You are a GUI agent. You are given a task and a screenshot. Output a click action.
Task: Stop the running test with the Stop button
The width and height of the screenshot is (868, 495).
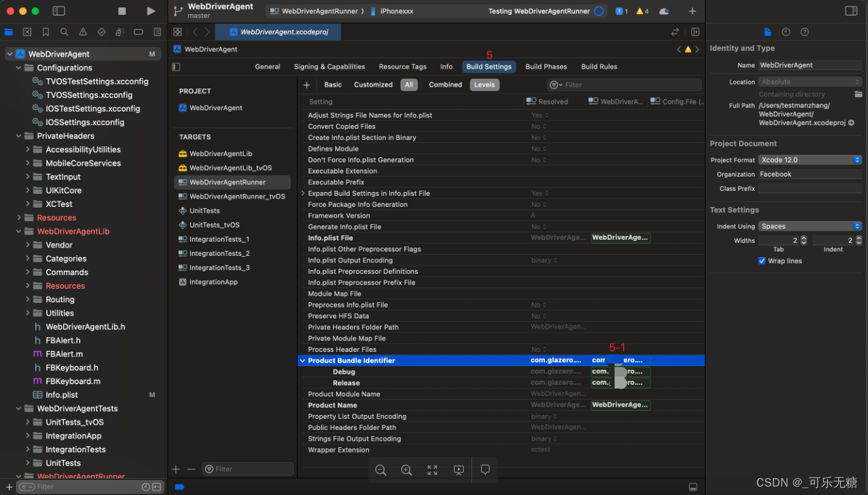[123, 11]
